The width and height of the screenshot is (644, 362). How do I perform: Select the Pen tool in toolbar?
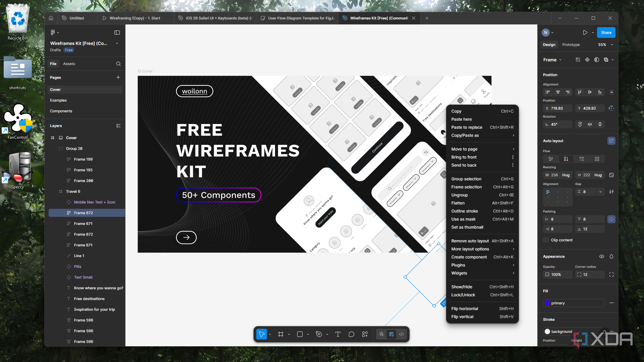tap(319, 334)
